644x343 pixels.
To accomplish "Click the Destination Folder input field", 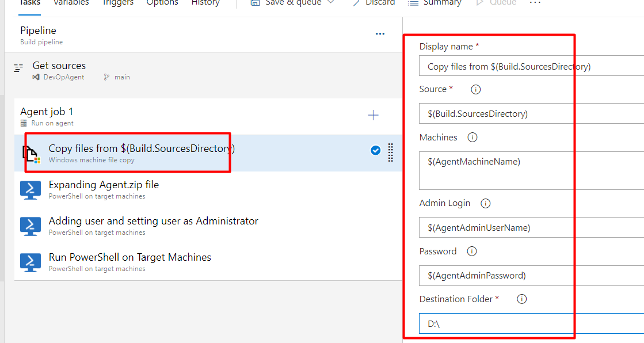I will pyautogui.click(x=531, y=323).
